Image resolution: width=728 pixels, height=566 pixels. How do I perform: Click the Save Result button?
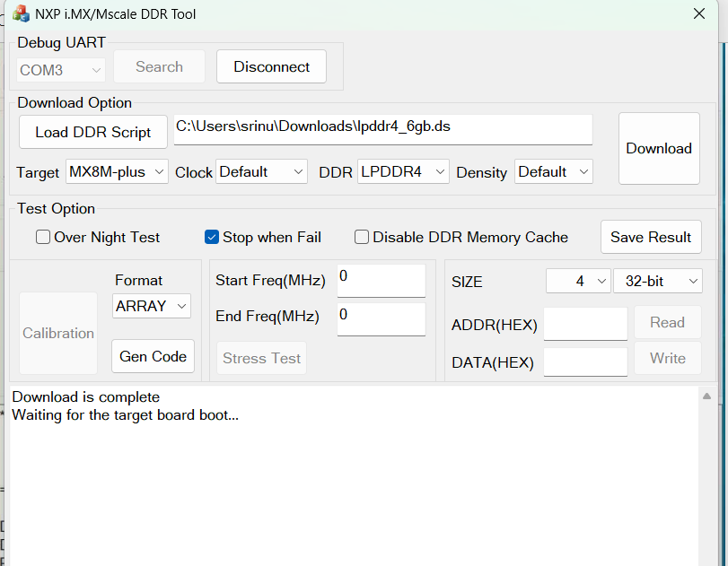(x=651, y=238)
